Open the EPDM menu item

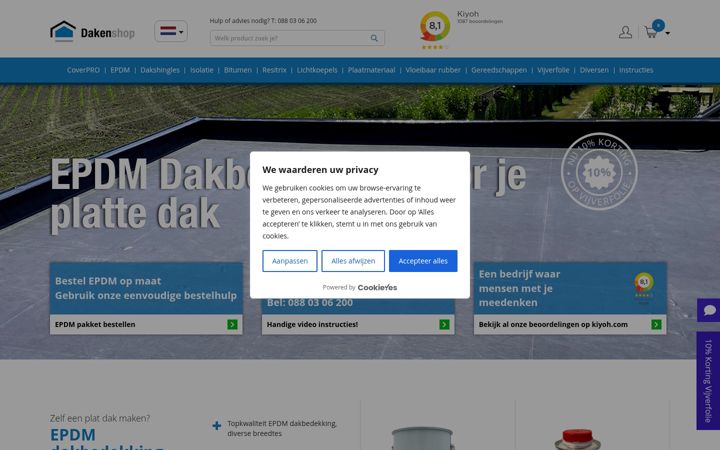pyautogui.click(x=120, y=70)
